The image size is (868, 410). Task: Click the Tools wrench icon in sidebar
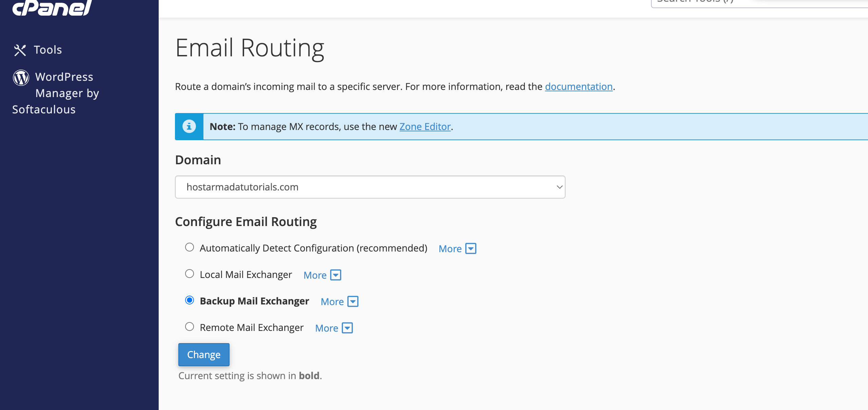[x=20, y=50]
